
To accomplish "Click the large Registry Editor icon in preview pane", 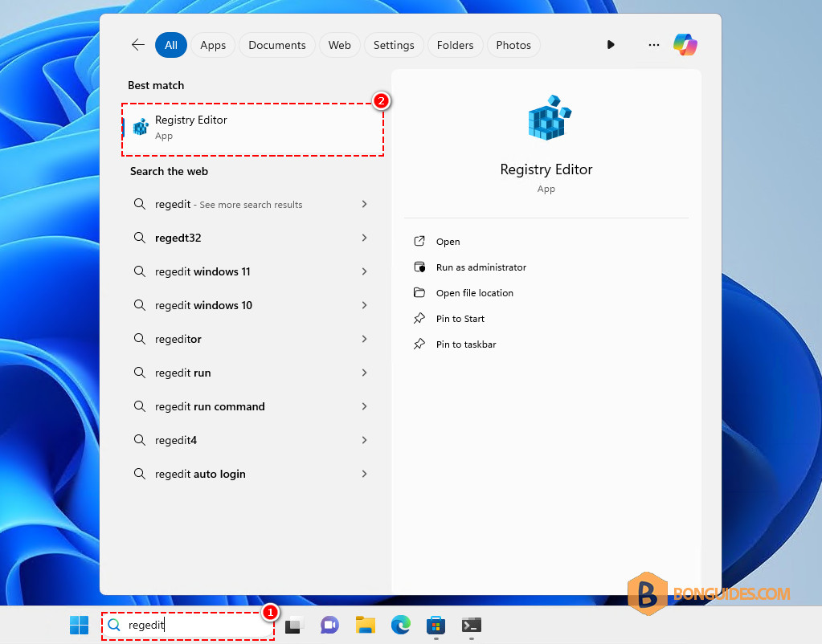I will click(x=548, y=117).
